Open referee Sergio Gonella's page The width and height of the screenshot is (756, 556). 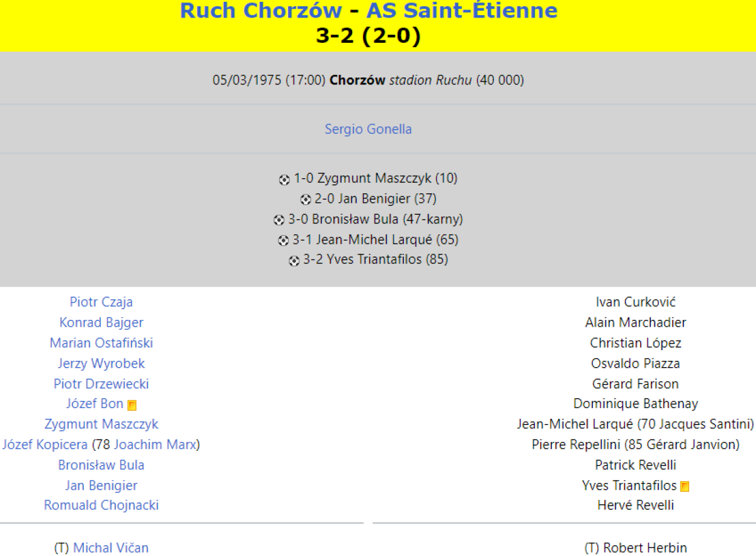pos(368,129)
